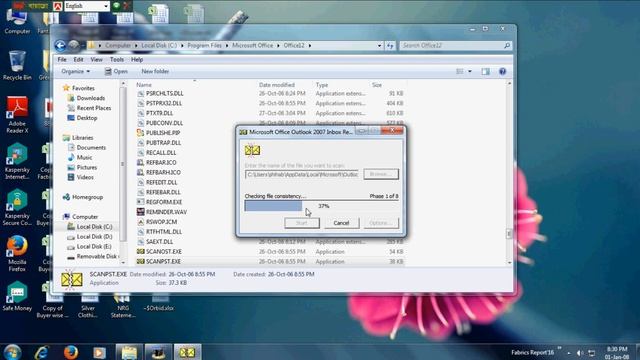640x360 pixels.
Task: Open the address bar history dropdown arrow
Action: [380, 46]
